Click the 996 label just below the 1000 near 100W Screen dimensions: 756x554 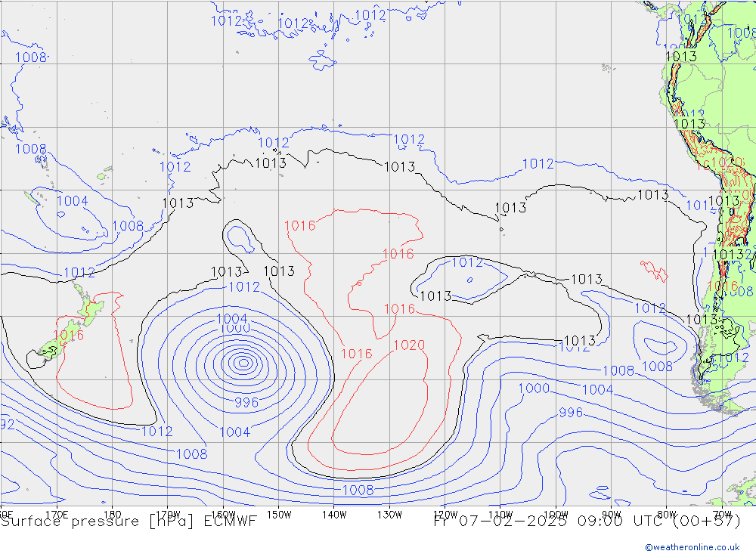pyautogui.click(x=571, y=413)
